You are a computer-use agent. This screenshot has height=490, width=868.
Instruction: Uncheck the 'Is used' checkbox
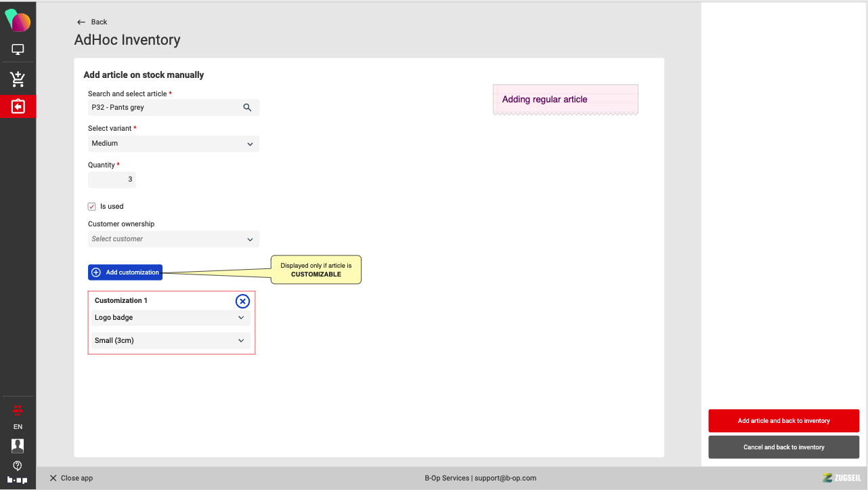[x=92, y=207]
